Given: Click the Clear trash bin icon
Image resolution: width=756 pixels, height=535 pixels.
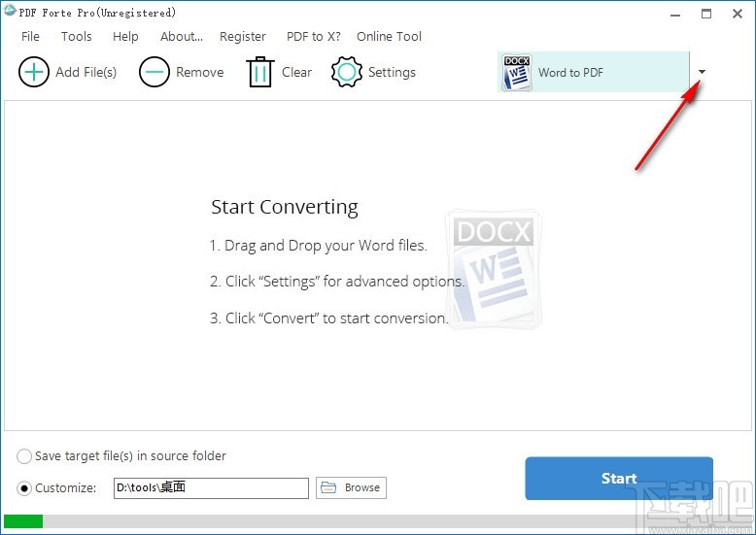Looking at the screenshot, I should (x=260, y=72).
